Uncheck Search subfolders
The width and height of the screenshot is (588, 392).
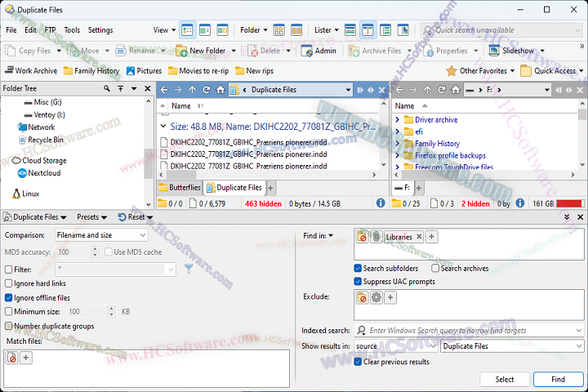[358, 268]
